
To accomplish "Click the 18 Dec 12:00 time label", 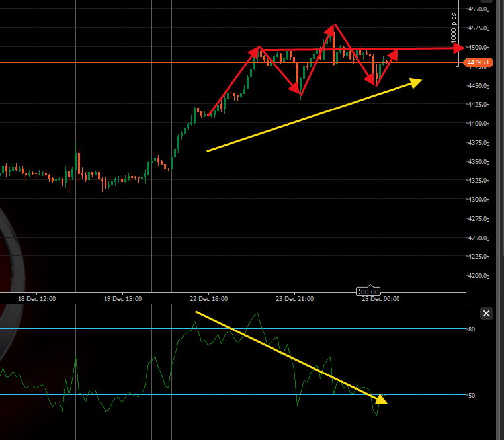I will tap(36, 299).
